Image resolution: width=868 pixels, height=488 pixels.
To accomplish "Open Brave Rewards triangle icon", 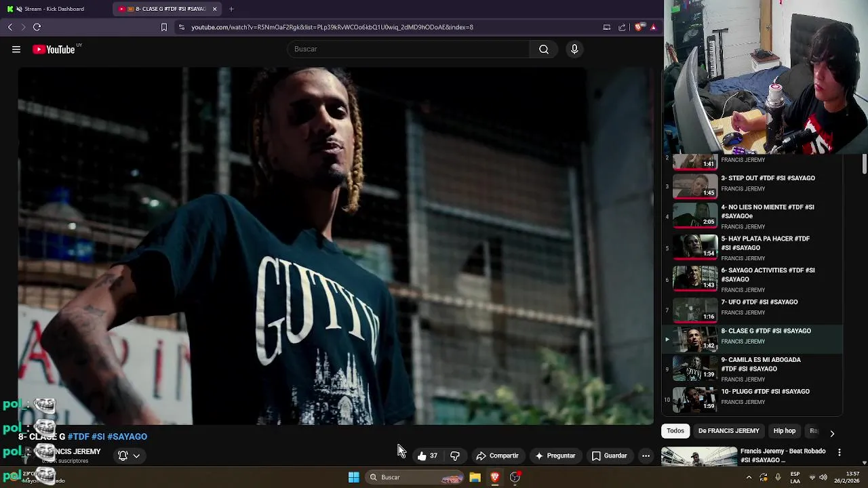I will (653, 27).
